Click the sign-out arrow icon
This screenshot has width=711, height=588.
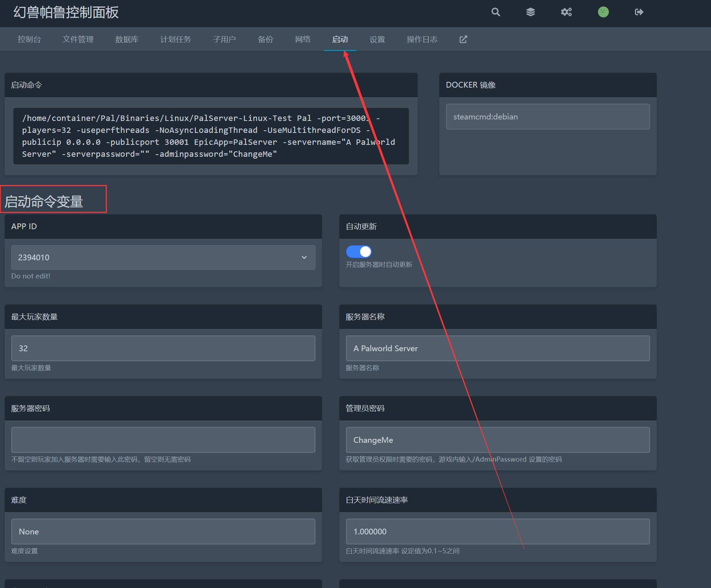click(639, 12)
